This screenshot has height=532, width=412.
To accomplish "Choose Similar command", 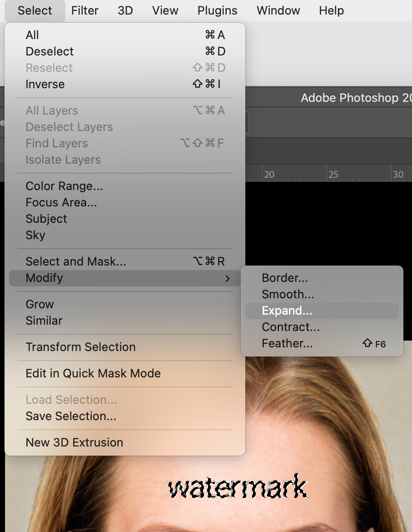I will (x=124, y=320).
